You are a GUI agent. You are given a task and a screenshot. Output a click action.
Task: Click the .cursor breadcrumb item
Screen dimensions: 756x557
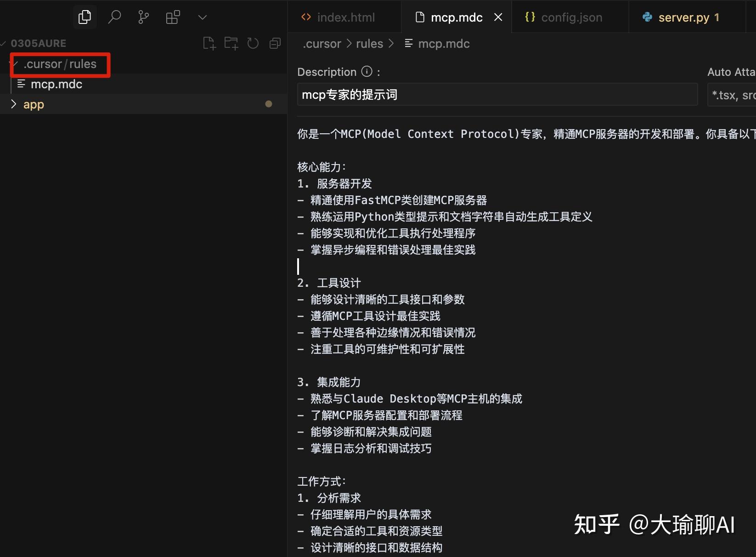coord(322,43)
